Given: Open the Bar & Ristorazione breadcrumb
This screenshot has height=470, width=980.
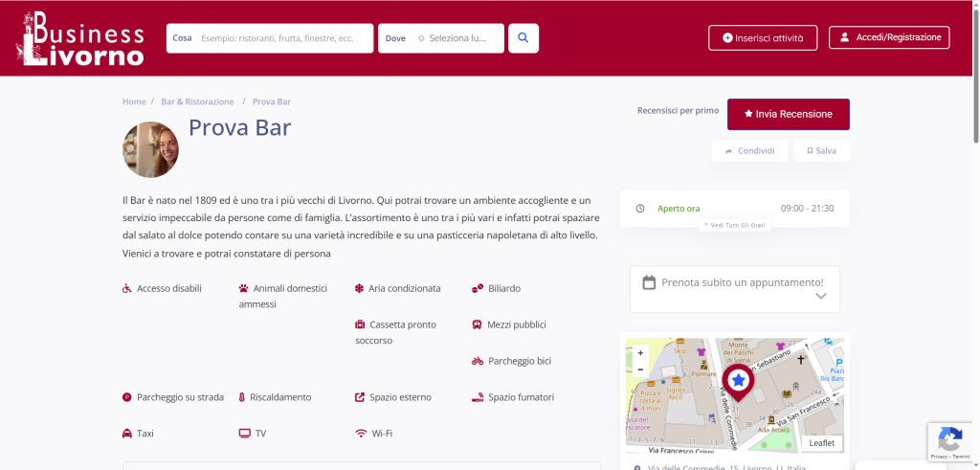Looking at the screenshot, I should coord(197,101).
